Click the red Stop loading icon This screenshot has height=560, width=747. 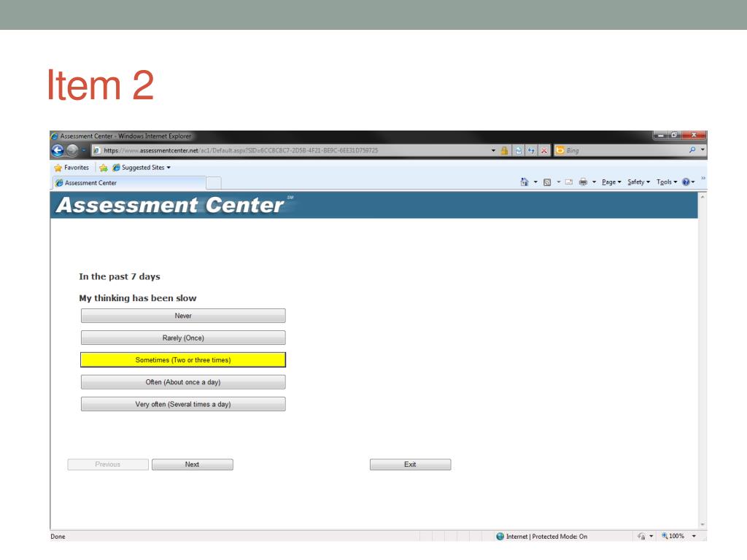point(543,150)
